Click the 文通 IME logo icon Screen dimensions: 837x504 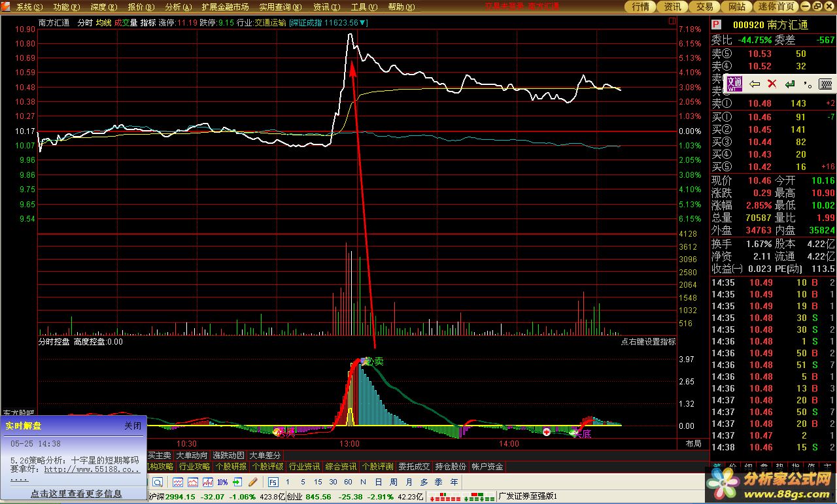(735, 84)
